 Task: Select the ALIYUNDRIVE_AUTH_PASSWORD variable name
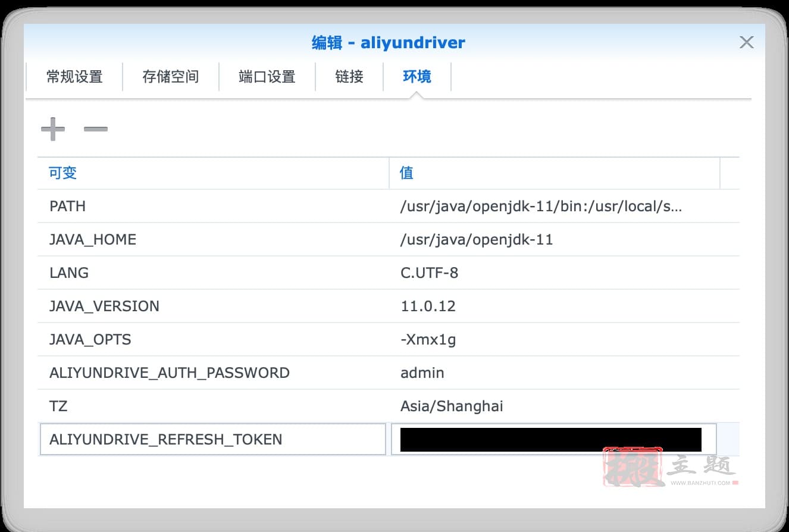pos(170,373)
